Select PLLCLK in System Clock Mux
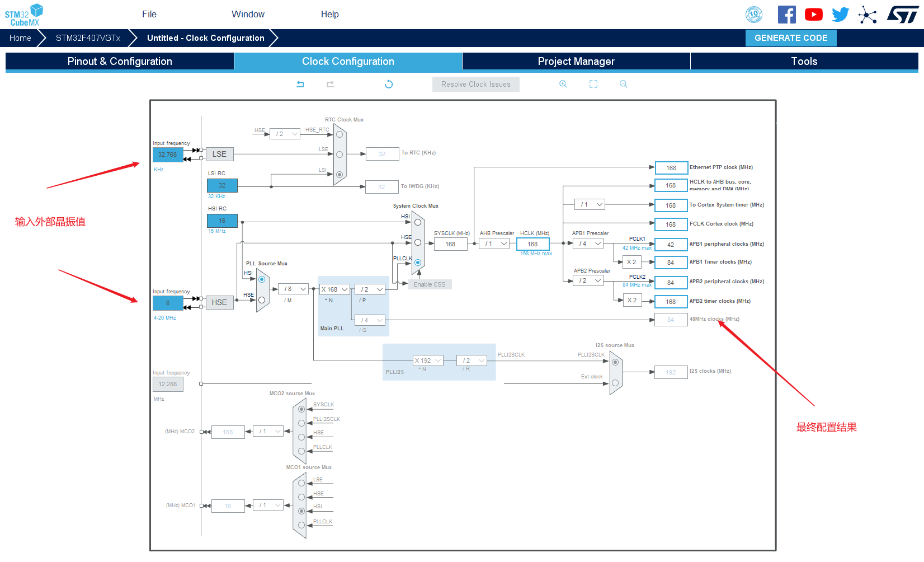Screen dimensions: 924x562 click(418, 263)
